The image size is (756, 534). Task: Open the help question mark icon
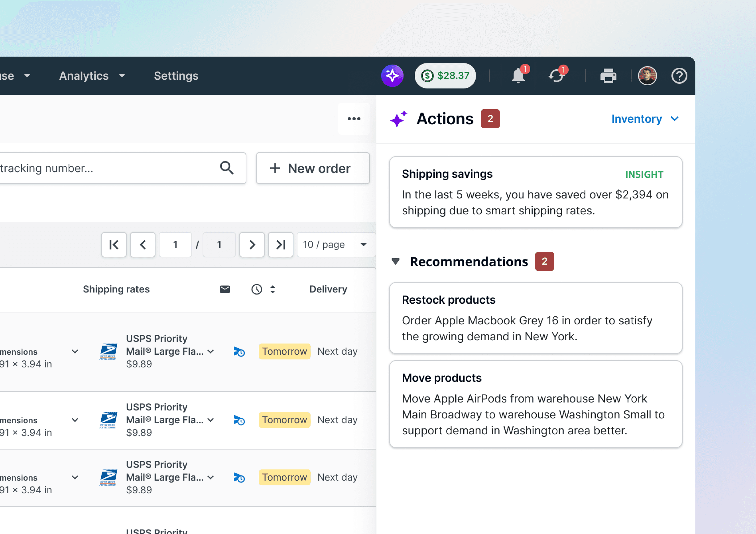(679, 76)
